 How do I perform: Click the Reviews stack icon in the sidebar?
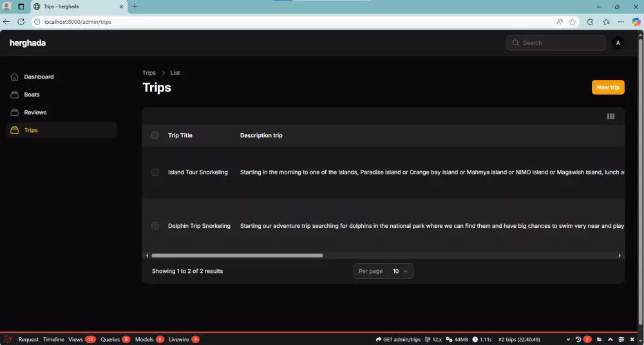click(x=14, y=112)
